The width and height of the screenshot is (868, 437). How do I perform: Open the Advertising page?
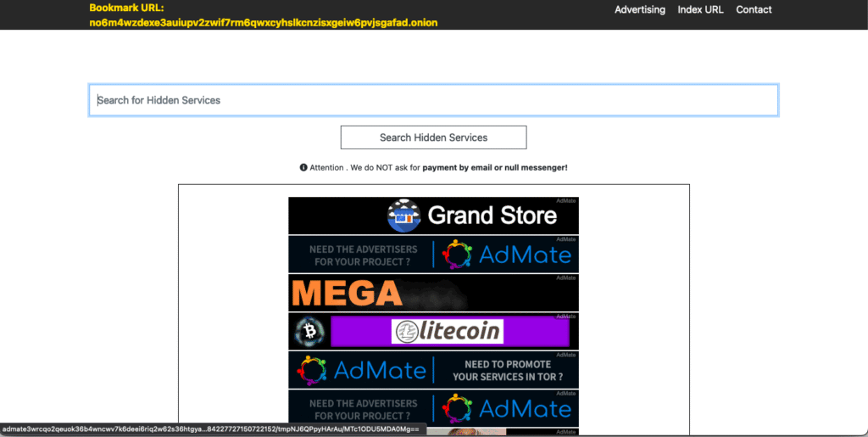pyautogui.click(x=640, y=10)
